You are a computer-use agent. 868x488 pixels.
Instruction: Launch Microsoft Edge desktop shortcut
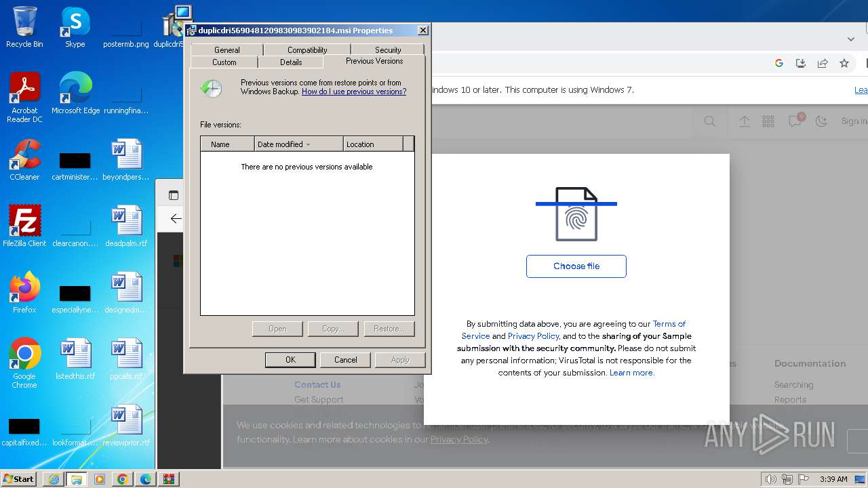tap(75, 94)
